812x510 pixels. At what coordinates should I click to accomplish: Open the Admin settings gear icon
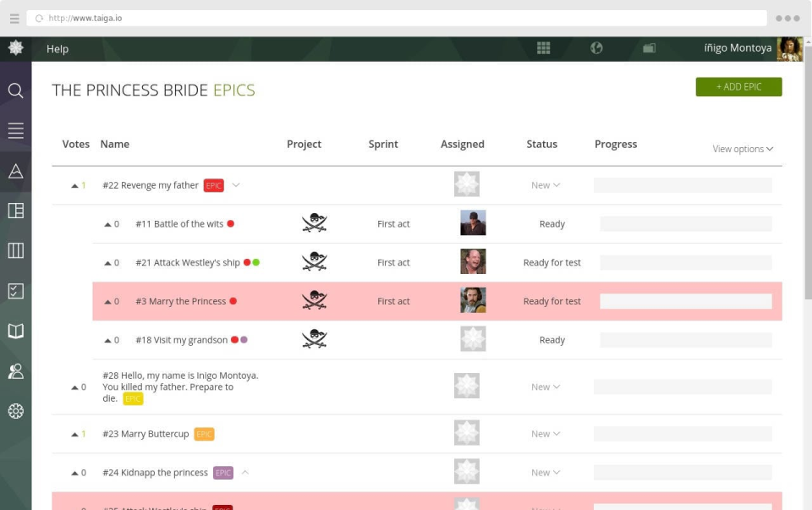tap(15, 411)
